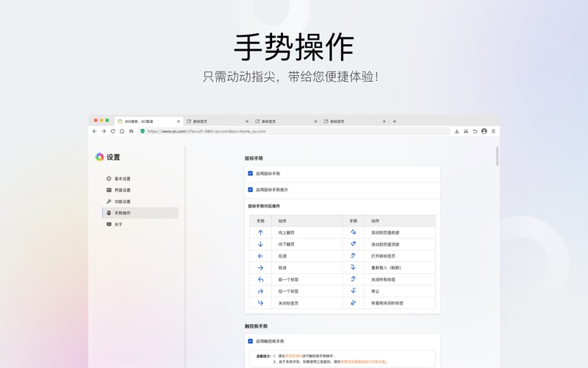Uncheck 启用鼠标手势提示 option
The image size is (588, 368).
[251, 190]
